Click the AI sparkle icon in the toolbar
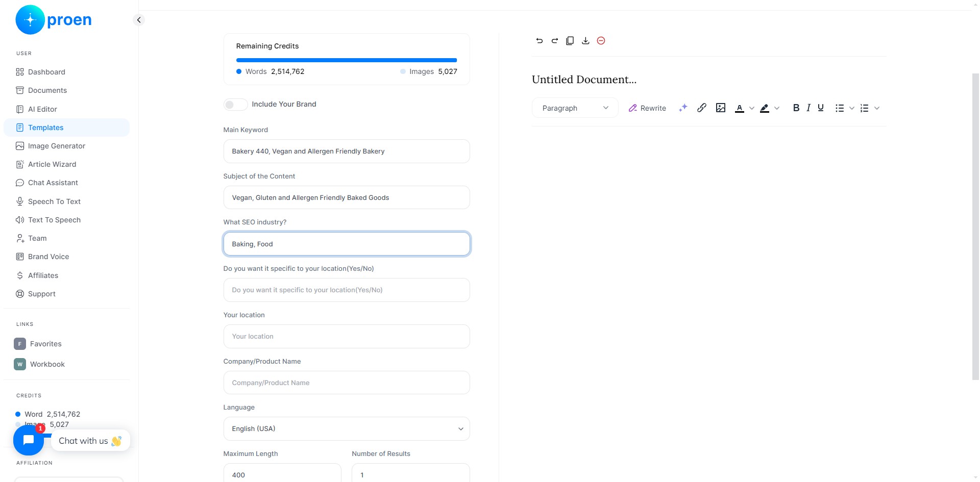 pyautogui.click(x=683, y=108)
